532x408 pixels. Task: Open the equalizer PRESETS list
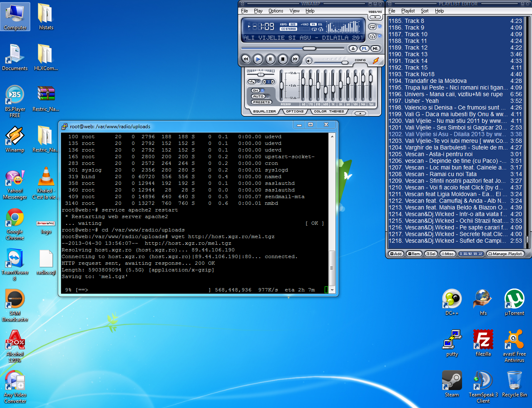click(x=261, y=102)
